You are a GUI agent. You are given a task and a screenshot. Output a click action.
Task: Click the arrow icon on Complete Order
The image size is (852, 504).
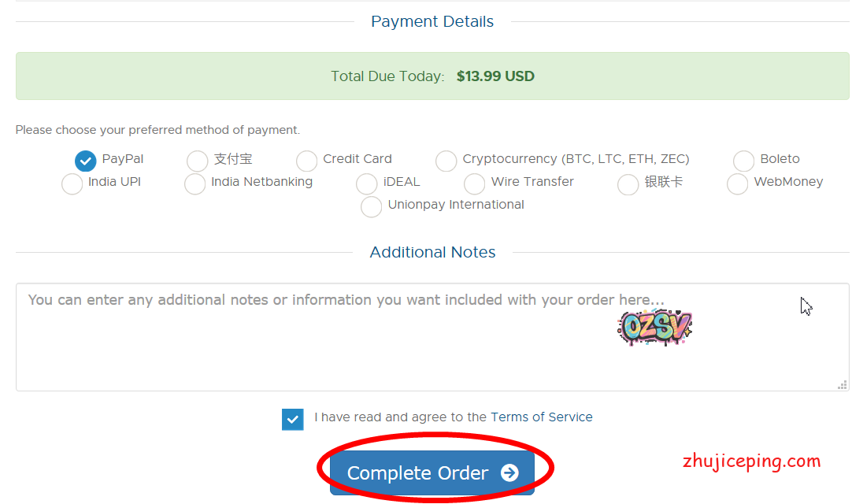click(x=509, y=472)
